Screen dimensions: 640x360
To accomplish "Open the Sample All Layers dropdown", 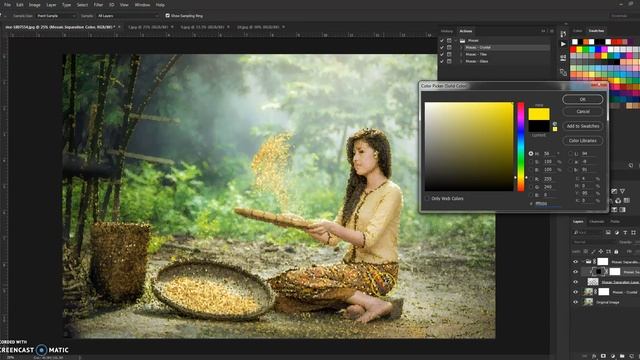I will [128, 16].
